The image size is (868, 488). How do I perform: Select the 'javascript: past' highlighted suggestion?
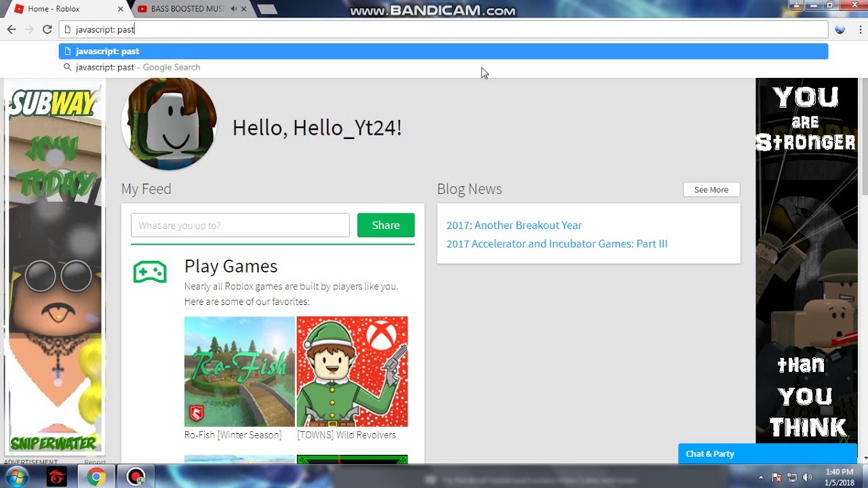pyautogui.click(x=443, y=51)
